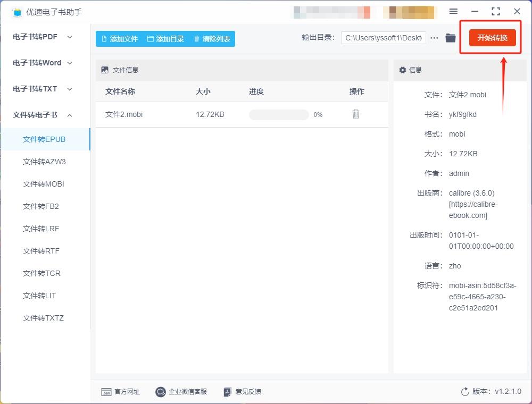Check version update via refresh icon

pos(465,392)
